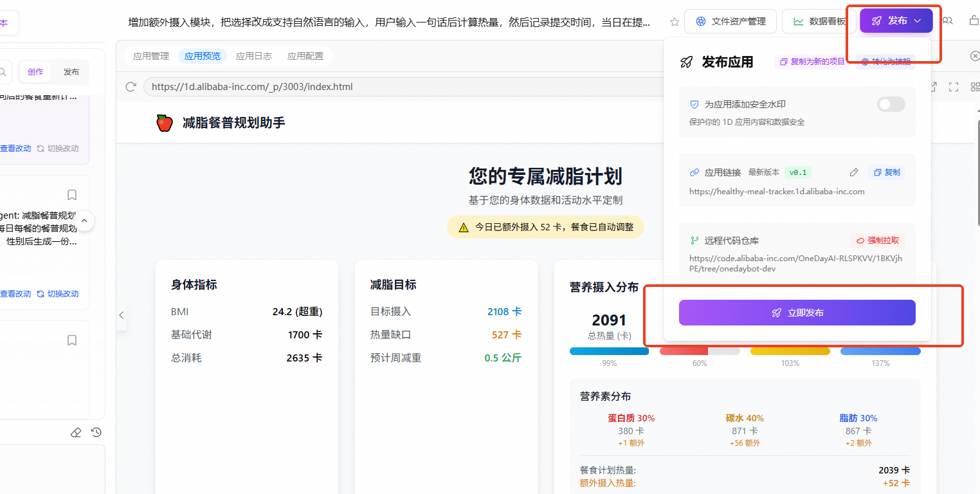
Task: Click the 热量缺口 value 527 卡
Action: click(507, 334)
